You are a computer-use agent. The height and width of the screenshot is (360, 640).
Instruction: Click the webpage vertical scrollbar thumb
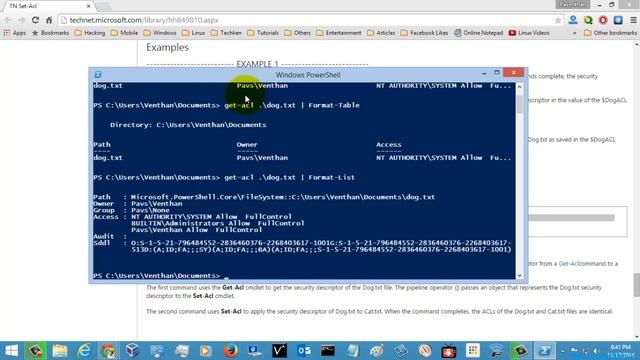636,284
